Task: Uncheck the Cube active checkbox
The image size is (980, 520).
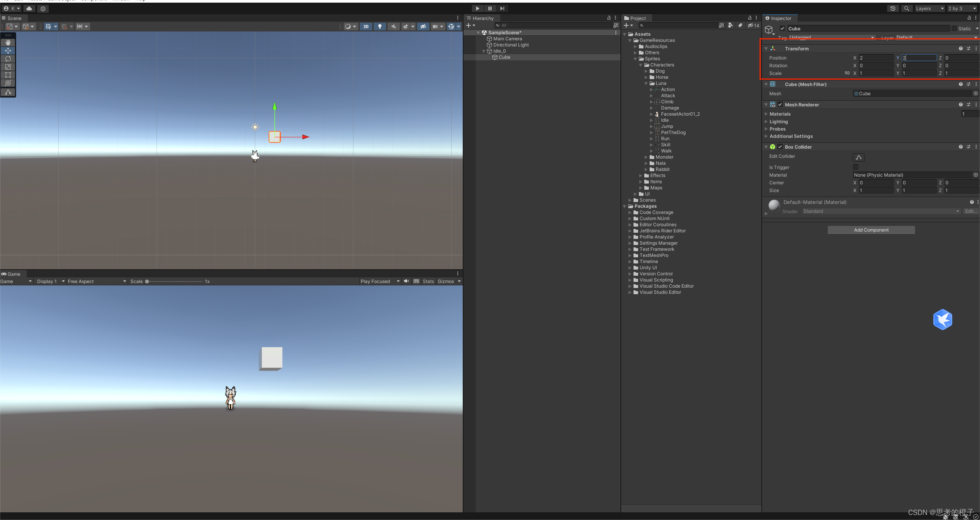Action: (782, 28)
